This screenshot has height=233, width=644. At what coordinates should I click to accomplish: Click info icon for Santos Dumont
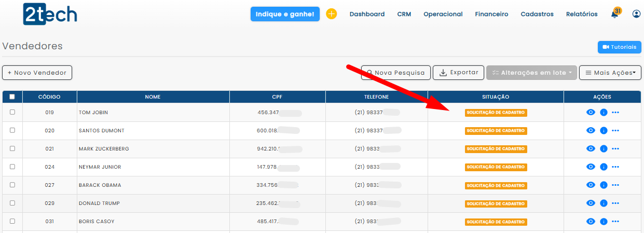[x=603, y=131]
